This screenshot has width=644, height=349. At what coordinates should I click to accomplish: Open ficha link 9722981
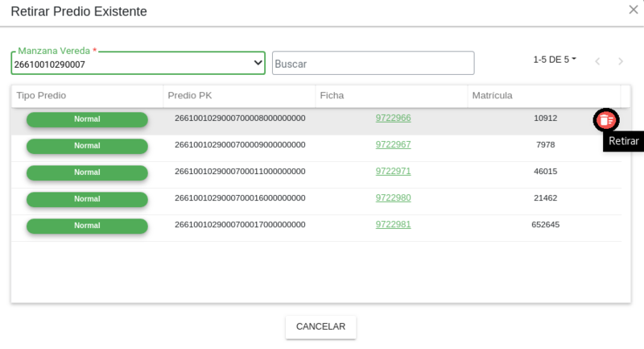coord(393,225)
